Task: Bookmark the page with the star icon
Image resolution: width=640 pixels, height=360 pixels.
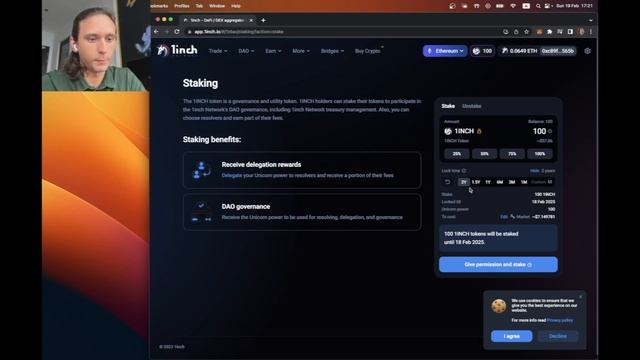Action: click(x=527, y=31)
